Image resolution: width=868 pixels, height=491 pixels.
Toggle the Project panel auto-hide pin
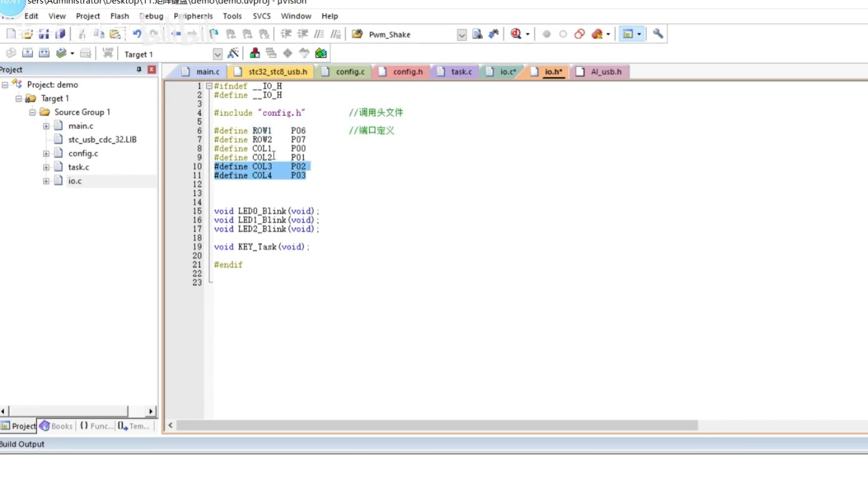139,70
